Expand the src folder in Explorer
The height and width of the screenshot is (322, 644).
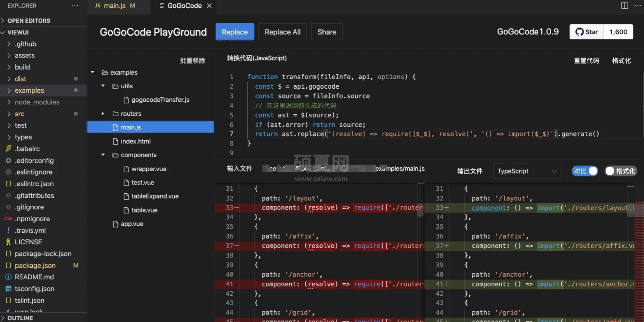click(x=44, y=114)
